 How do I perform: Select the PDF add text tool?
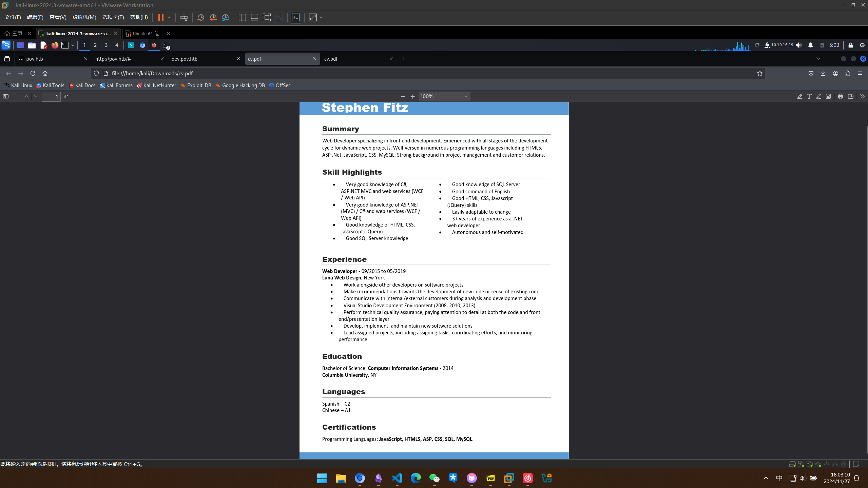pos(809,97)
